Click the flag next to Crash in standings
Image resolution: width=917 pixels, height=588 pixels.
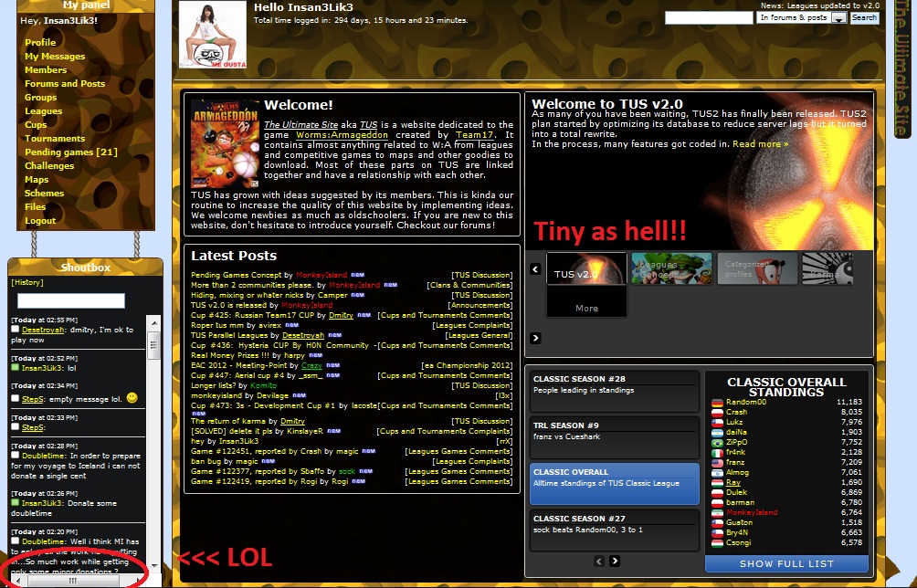pyautogui.click(x=717, y=413)
